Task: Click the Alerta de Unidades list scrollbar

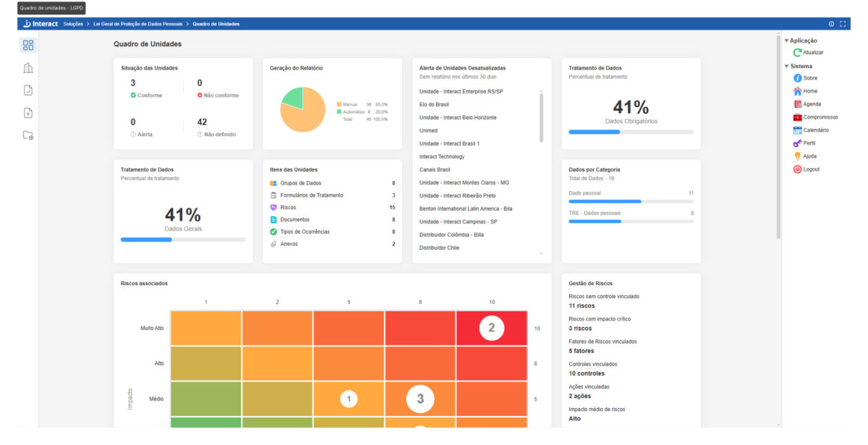Action: [x=541, y=116]
